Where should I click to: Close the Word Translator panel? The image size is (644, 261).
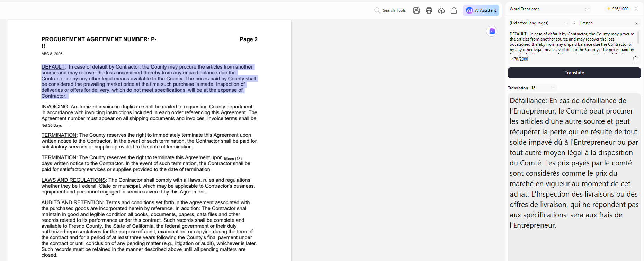636,9
